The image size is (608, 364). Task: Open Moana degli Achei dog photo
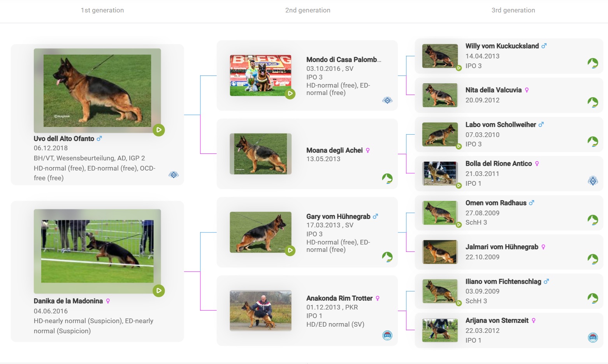[260, 154]
